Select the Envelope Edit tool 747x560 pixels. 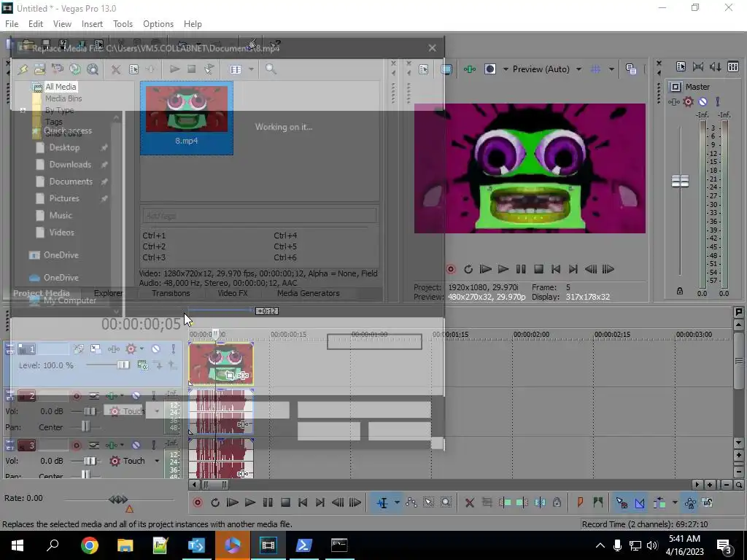click(411, 502)
